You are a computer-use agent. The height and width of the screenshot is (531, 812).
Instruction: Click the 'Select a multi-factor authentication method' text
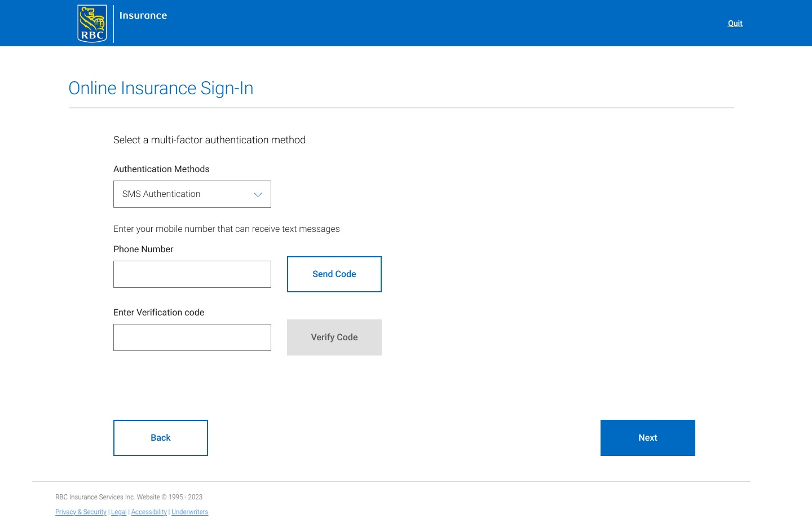click(x=209, y=140)
